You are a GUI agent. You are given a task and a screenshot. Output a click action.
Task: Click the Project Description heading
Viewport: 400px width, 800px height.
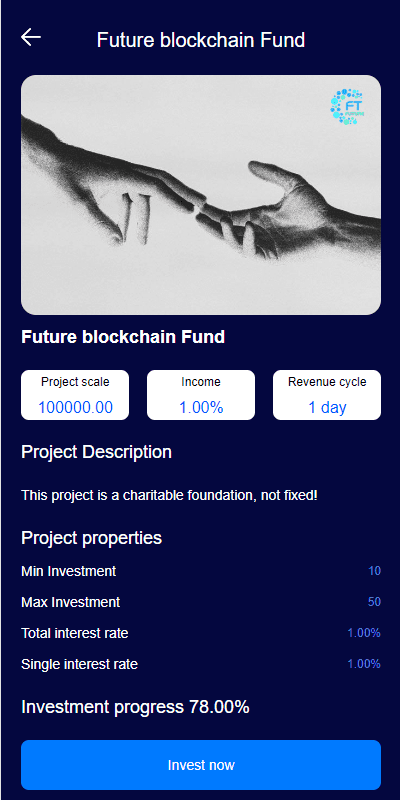[96, 452]
